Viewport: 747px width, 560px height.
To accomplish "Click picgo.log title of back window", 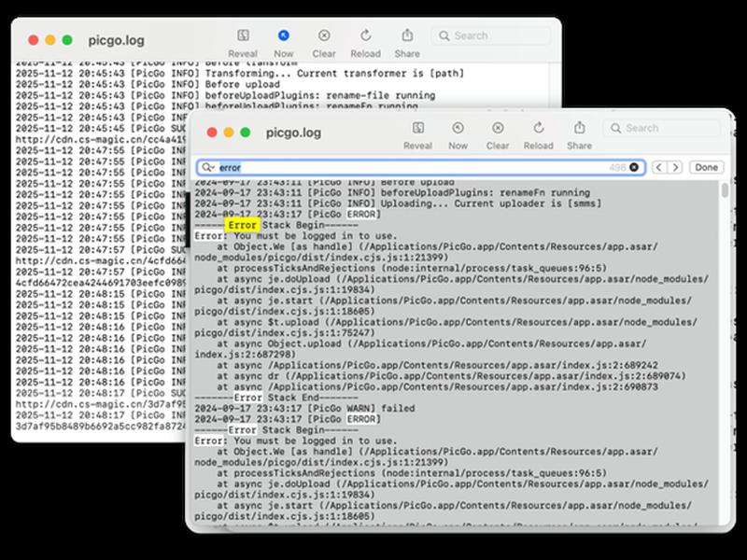I will click(116, 40).
